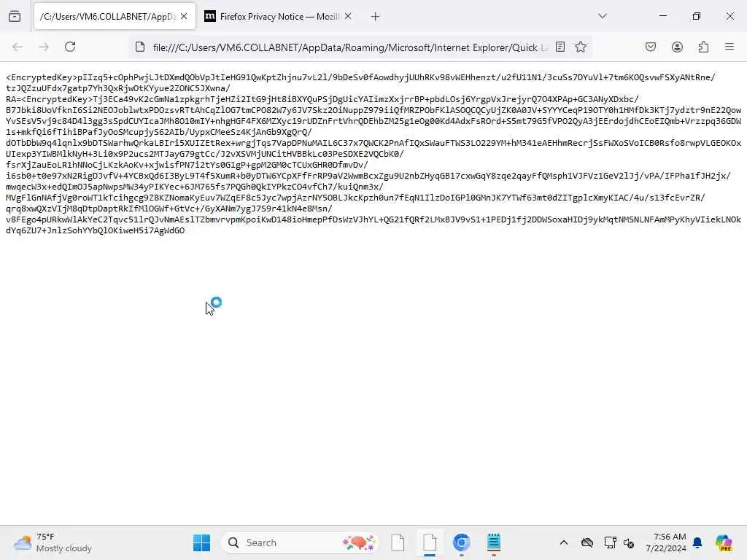The image size is (747, 560).
Task: Open the Extensions puzzle icon
Action: [x=704, y=47]
